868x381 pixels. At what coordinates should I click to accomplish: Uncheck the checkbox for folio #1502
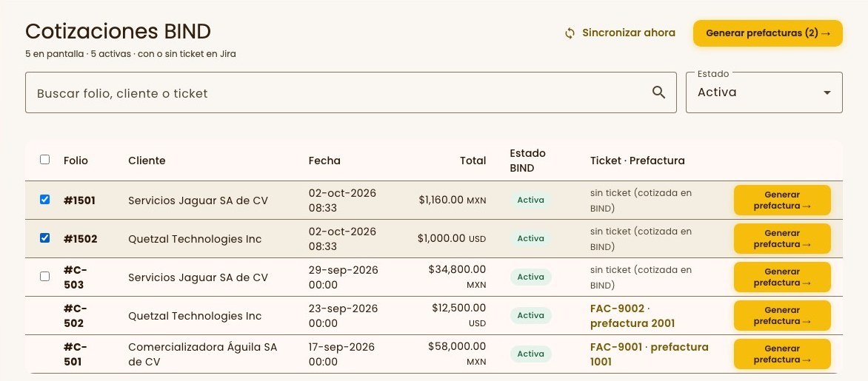click(45, 237)
